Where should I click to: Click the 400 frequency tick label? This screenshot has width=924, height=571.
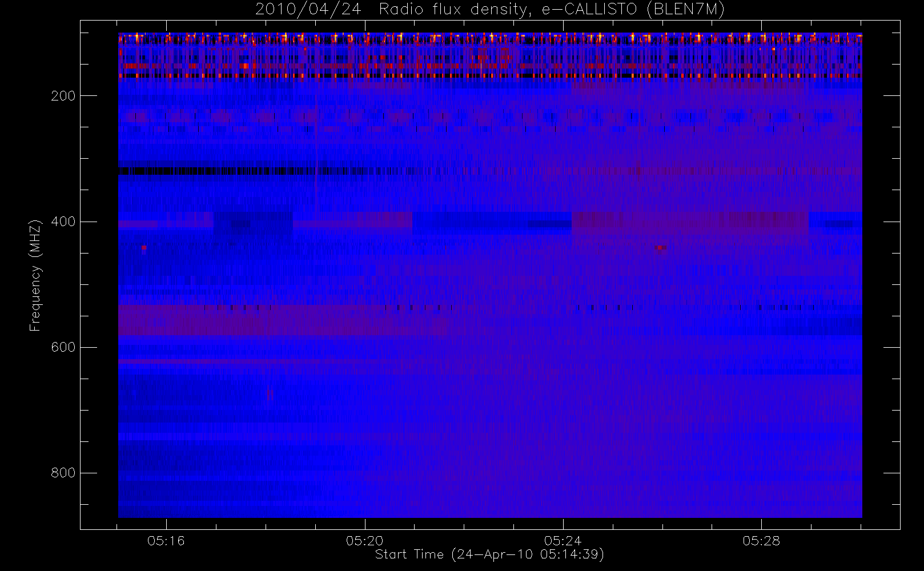pyautogui.click(x=63, y=222)
